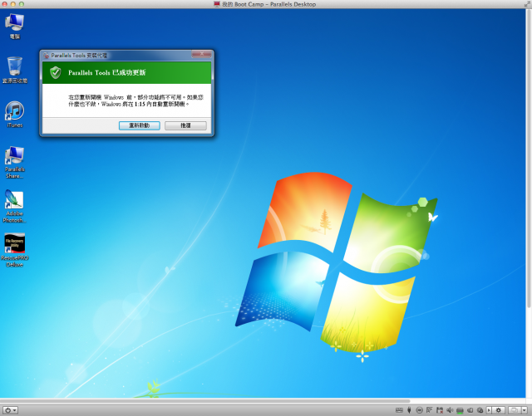Click the 重新啟動 (restart) button in dialog
Viewport: 532px width, 416px height.
[140, 125]
